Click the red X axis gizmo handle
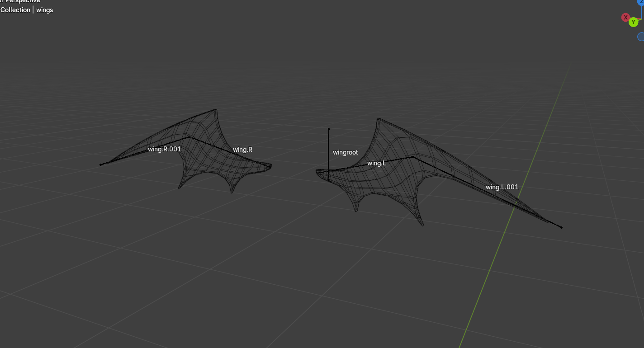Screen dimensions: 644x348 coord(625,18)
